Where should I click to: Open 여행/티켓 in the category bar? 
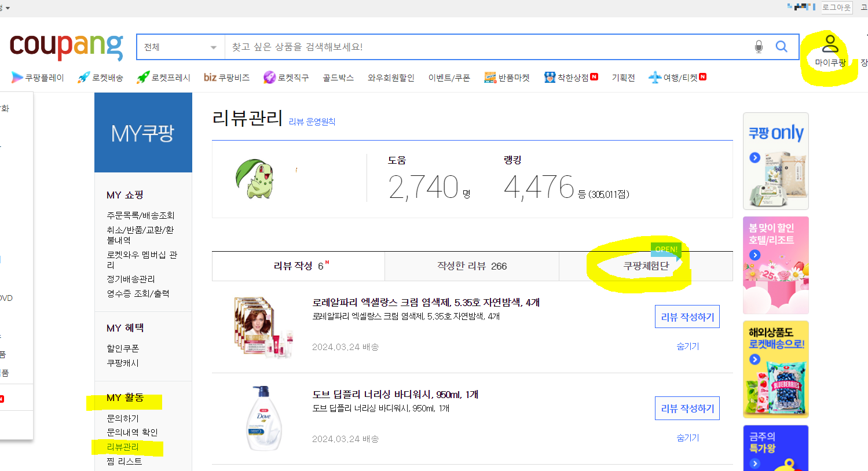(x=677, y=78)
